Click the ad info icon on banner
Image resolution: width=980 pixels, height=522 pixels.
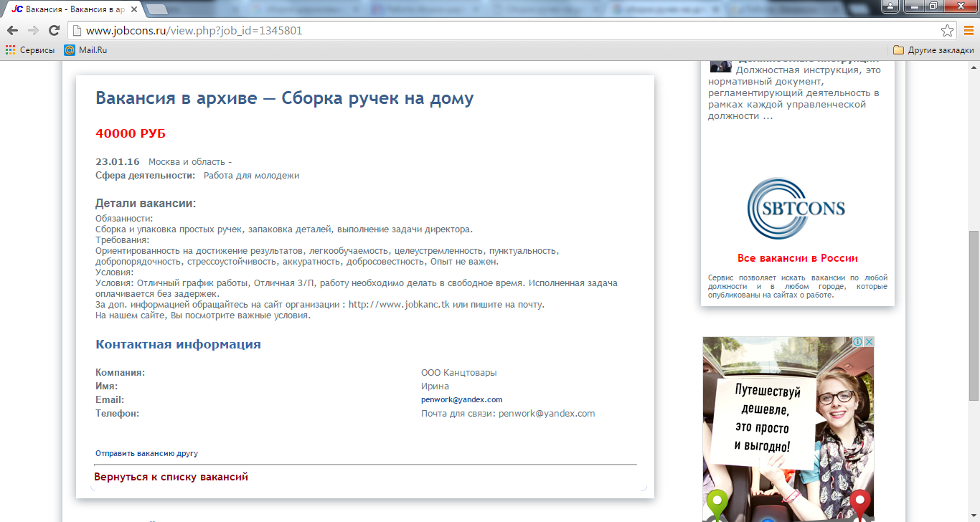pos(857,342)
